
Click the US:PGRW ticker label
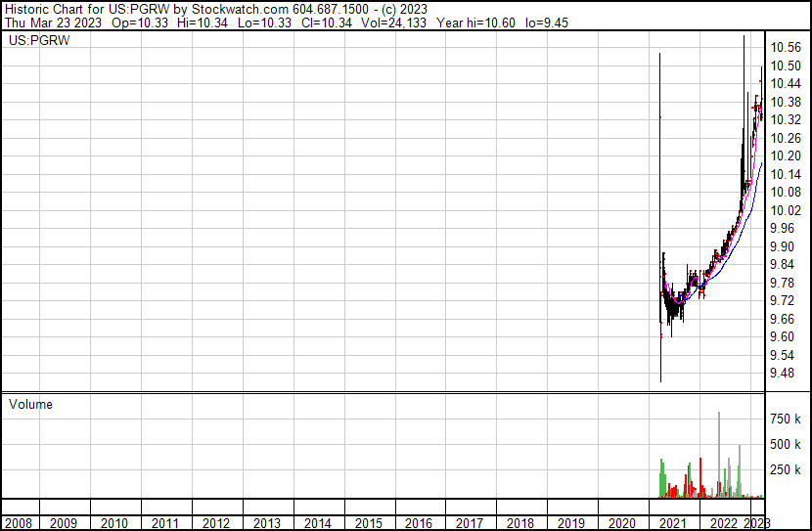35,41
